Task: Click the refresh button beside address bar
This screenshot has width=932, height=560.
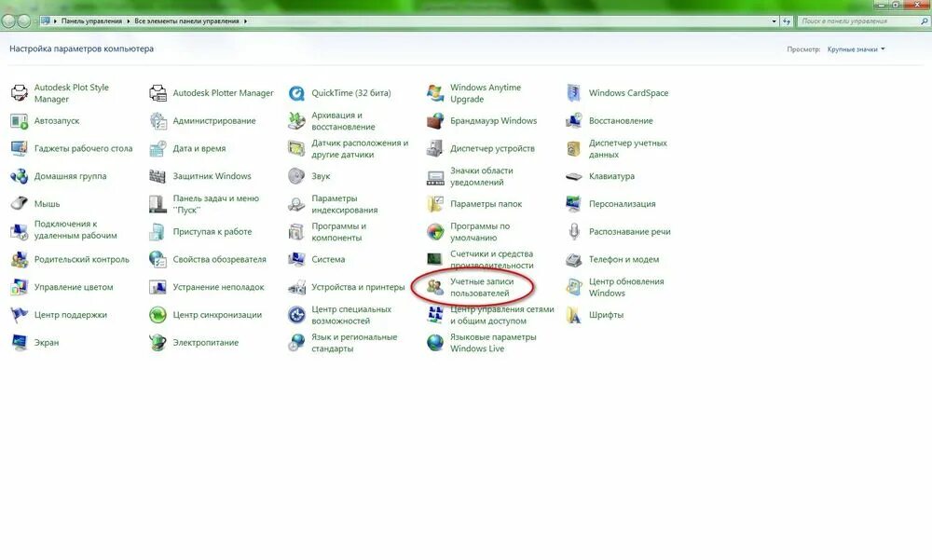Action: [x=787, y=20]
